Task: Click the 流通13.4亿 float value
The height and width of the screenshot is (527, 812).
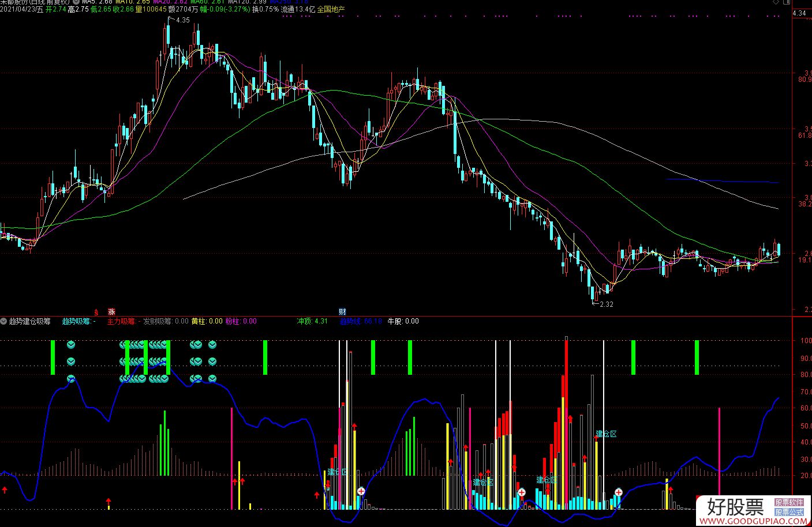Action: (x=298, y=9)
